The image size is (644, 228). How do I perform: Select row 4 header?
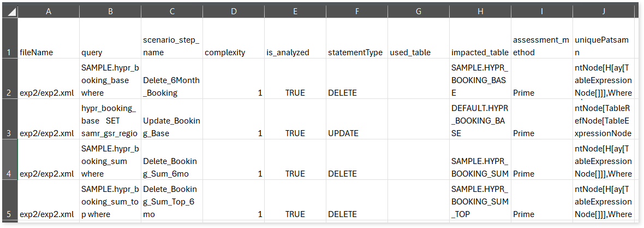[9, 160]
